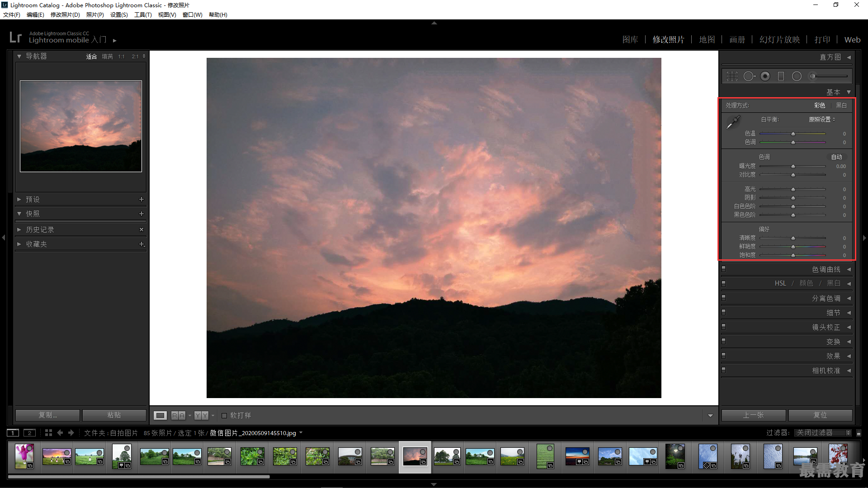
Task: Switch to Before/After left-right view
Action: click(x=178, y=415)
